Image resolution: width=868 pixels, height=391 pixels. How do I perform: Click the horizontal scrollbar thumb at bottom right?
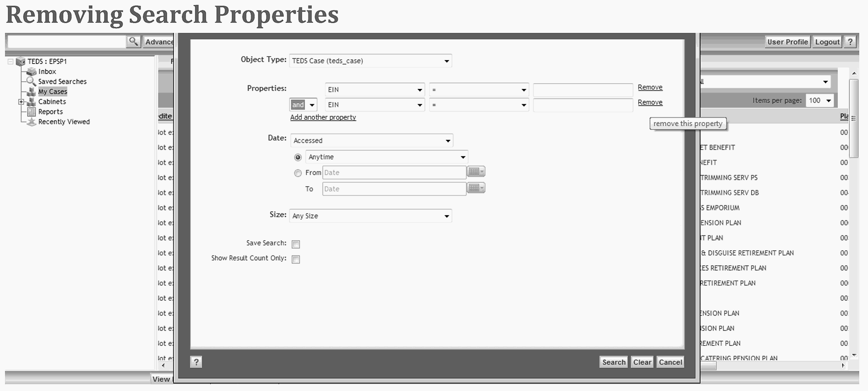point(708,366)
